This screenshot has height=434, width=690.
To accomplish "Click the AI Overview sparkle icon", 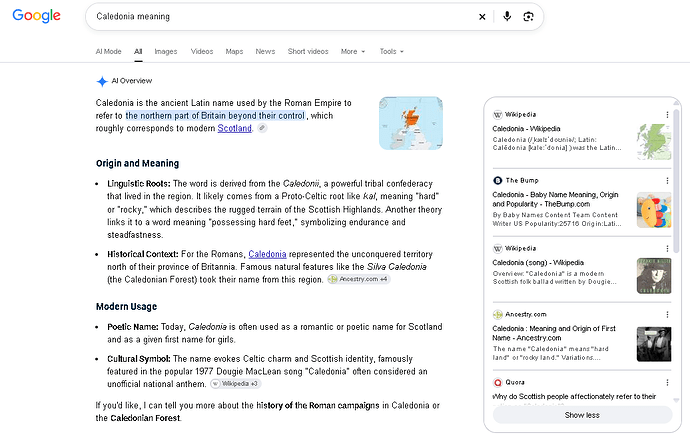I will coord(102,81).
